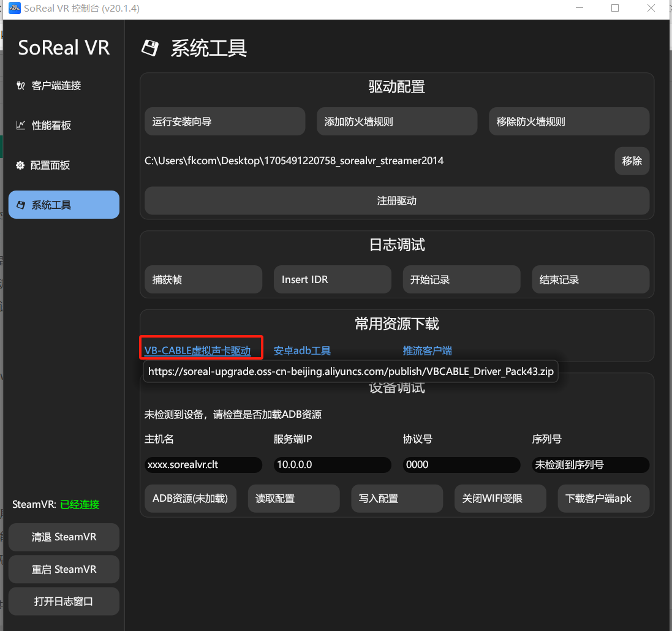This screenshot has height=631, width=672.
Task: Click the Insert IDR button
Action: [333, 279]
